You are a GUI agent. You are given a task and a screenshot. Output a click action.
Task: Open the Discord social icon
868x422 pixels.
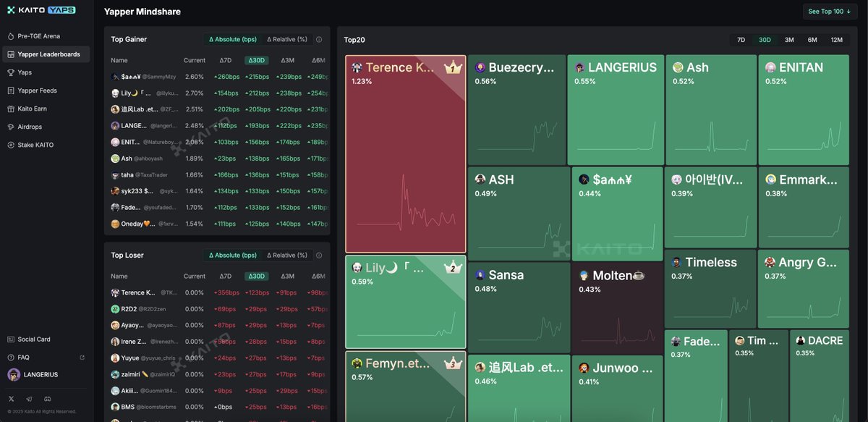[x=48, y=399]
